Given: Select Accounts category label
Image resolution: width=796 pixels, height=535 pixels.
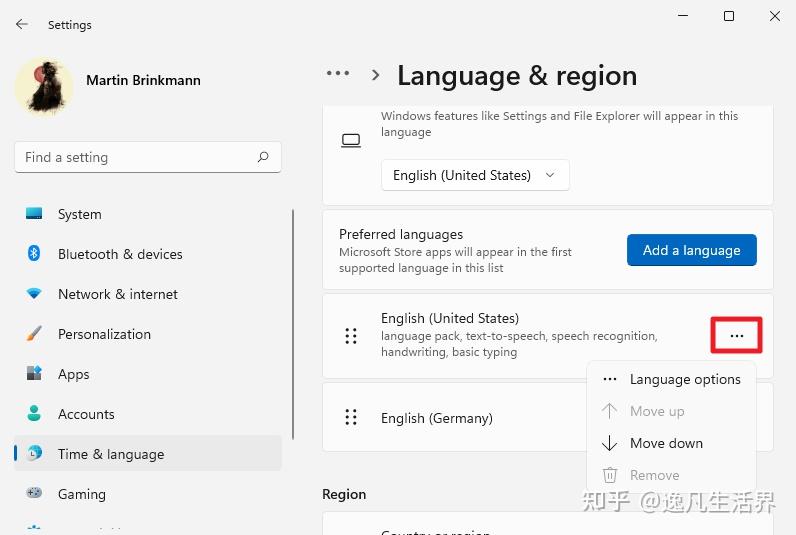Looking at the screenshot, I should (86, 414).
